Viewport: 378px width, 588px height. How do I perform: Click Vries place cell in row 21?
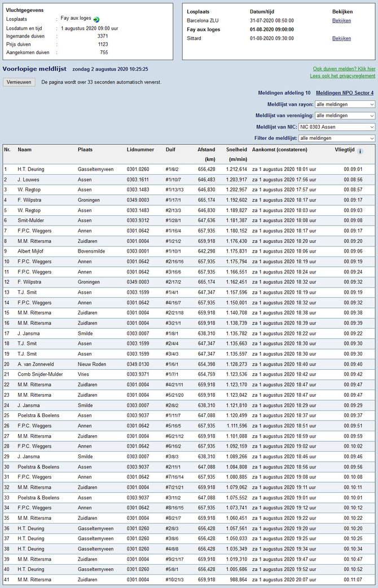click(83, 374)
